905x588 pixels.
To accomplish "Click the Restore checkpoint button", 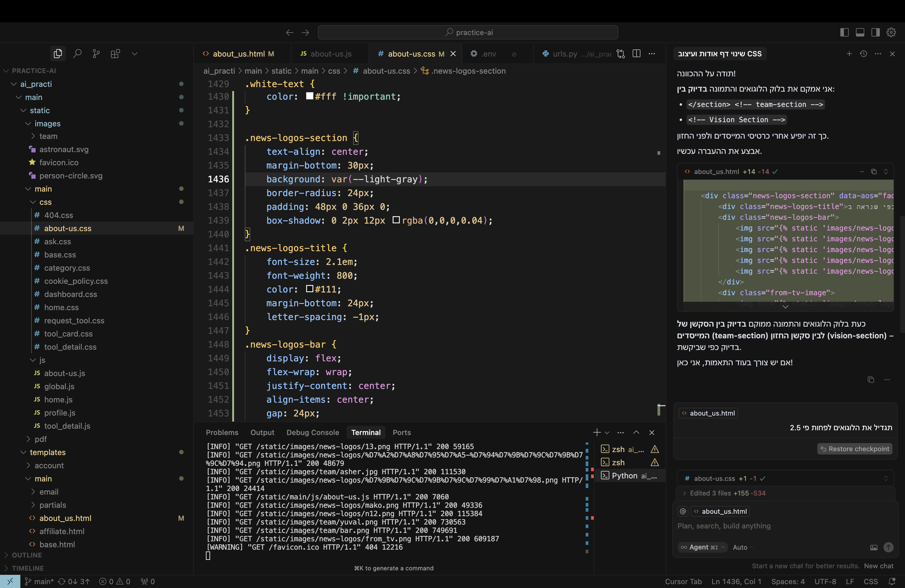I will 854,449.
